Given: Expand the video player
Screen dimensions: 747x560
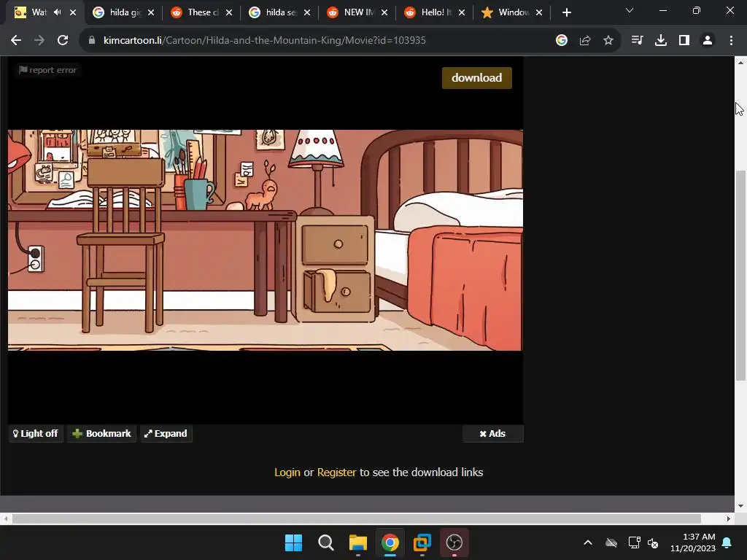Looking at the screenshot, I should (x=166, y=433).
